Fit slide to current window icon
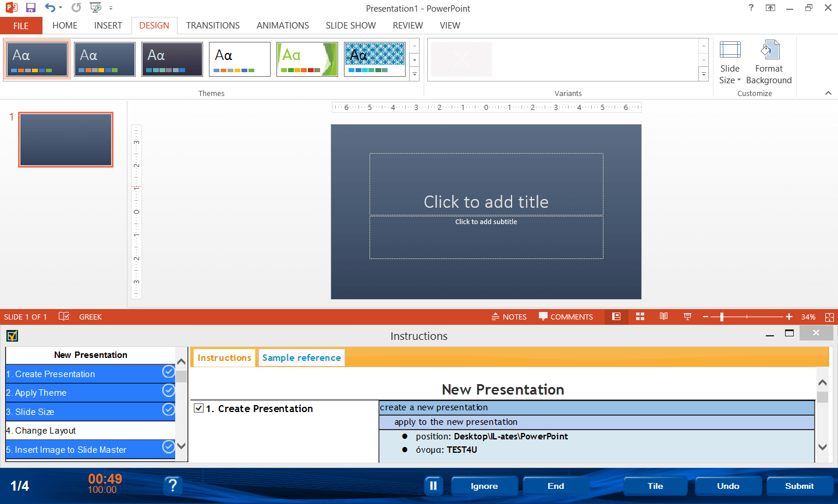Image resolution: width=838 pixels, height=504 pixels. [829, 317]
